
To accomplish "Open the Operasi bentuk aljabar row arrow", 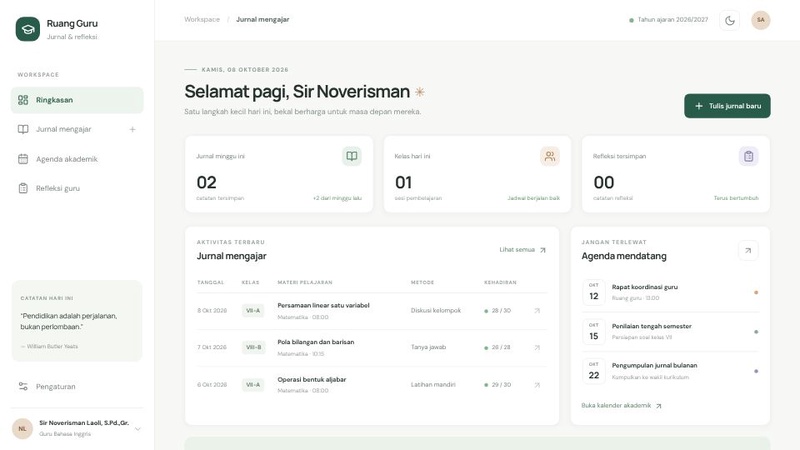I will click(x=537, y=385).
